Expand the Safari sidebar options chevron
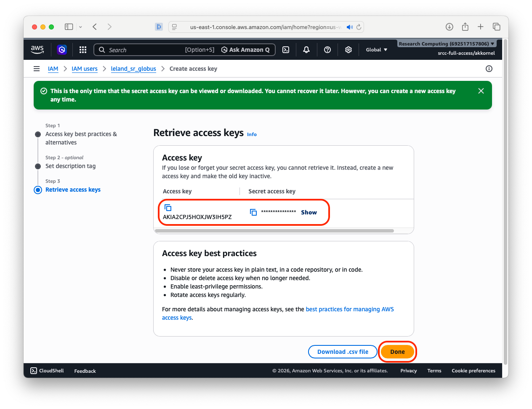 tap(80, 27)
